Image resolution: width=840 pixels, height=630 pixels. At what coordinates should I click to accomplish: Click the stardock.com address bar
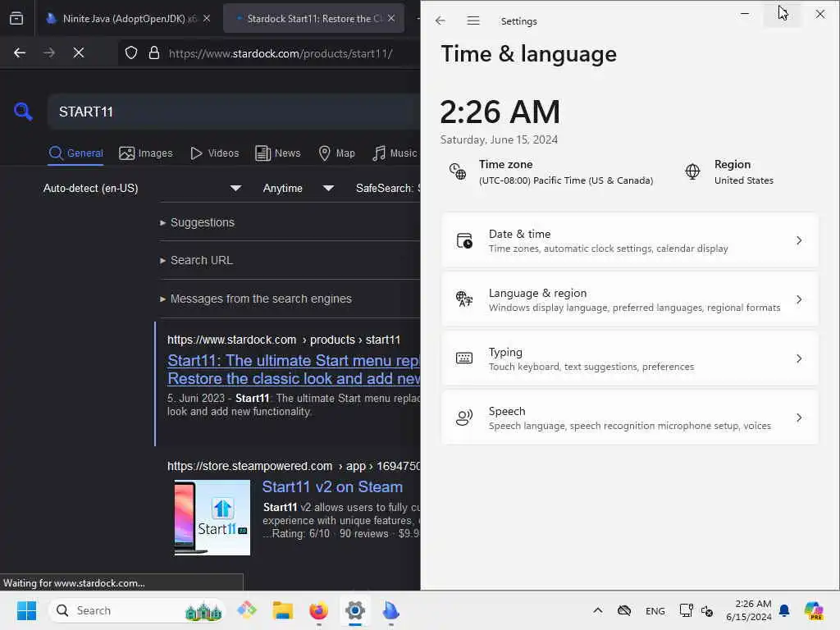click(x=281, y=53)
